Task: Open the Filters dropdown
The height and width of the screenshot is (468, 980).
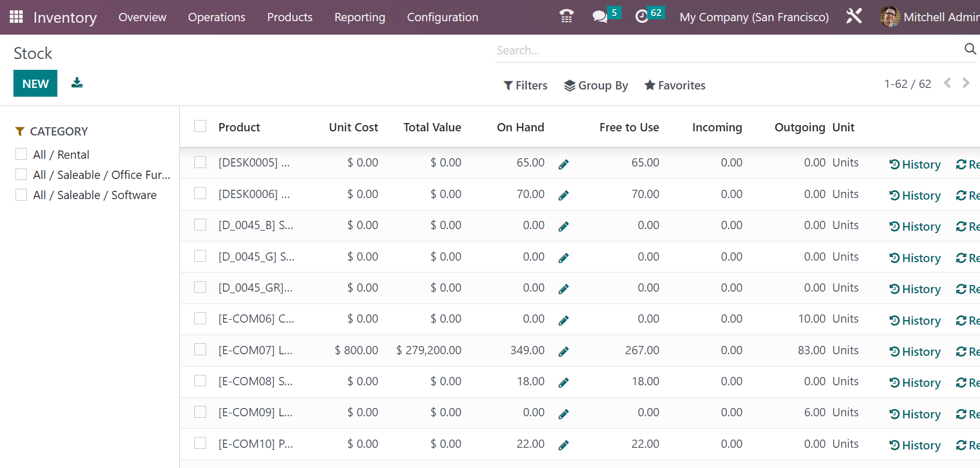Action: [x=525, y=85]
